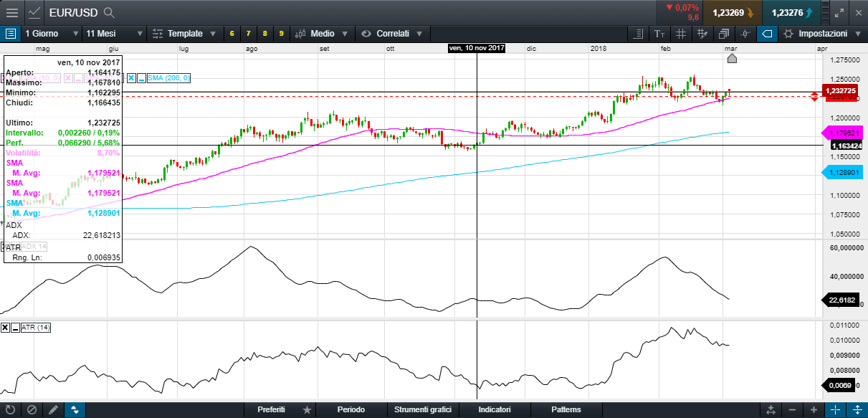Expand the Template dropdown
This screenshot has width=868, height=418.
tap(184, 34)
